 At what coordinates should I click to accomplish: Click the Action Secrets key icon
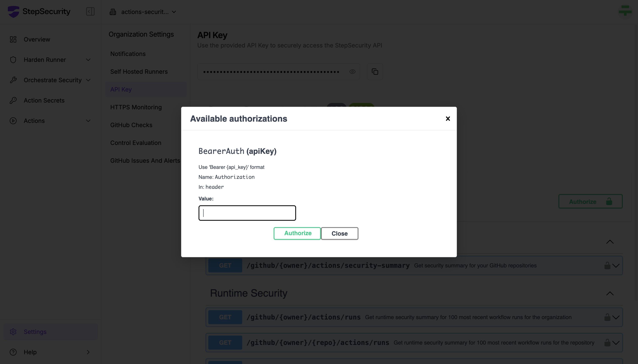coord(13,100)
